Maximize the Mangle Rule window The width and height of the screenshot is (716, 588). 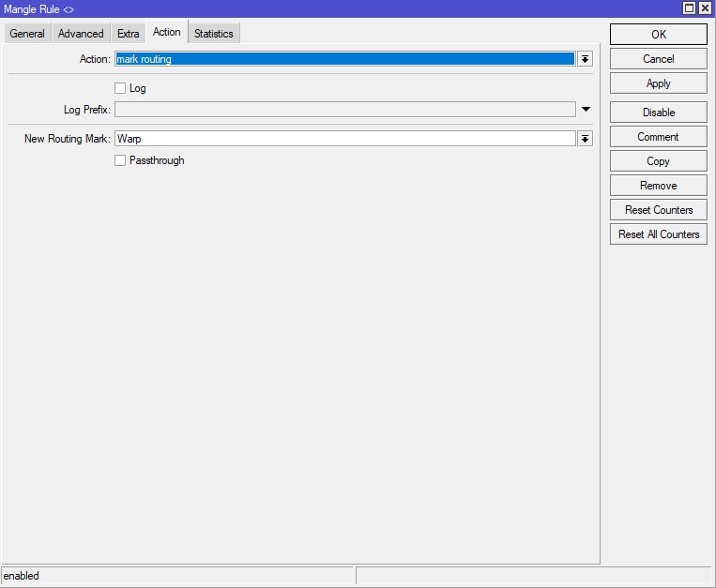(x=689, y=8)
